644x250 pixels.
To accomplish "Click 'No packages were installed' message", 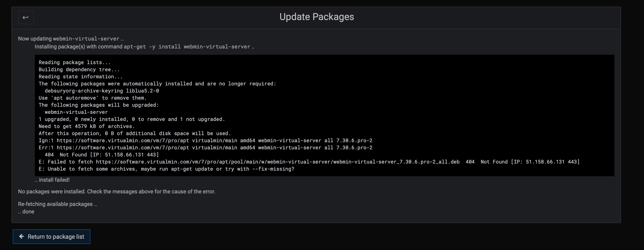I will tap(116, 192).
